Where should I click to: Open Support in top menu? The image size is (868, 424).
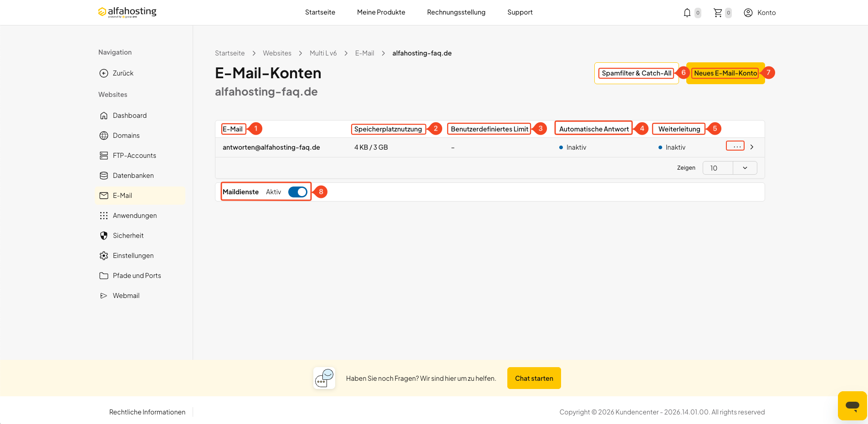click(x=520, y=12)
